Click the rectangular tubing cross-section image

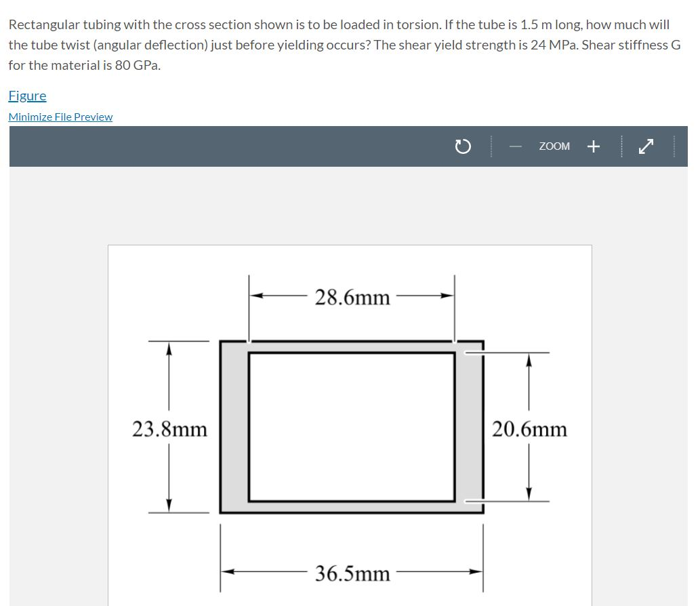(350, 427)
